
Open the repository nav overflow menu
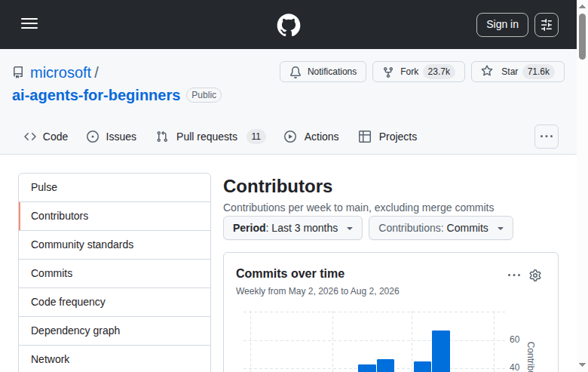coord(547,137)
